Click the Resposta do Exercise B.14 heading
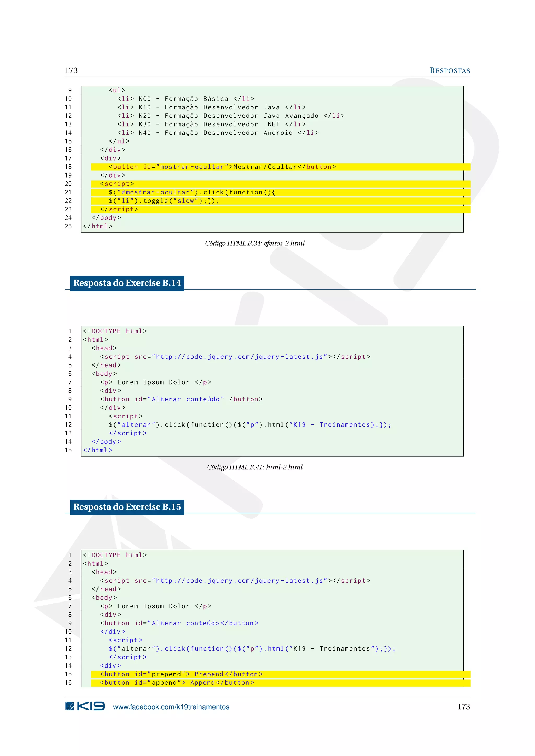Image resolution: width=535 pixels, height=756 pixels. point(127,283)
